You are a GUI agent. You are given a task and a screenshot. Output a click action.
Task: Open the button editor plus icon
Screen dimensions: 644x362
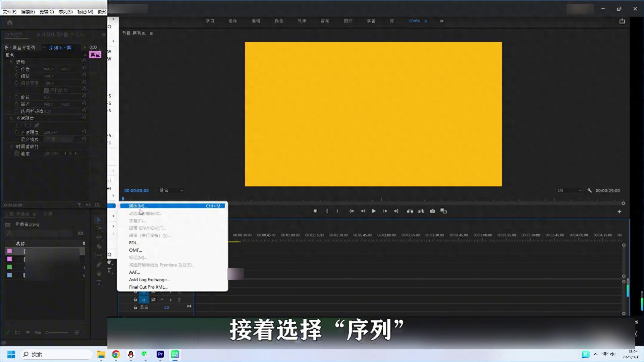click(619, 212)
